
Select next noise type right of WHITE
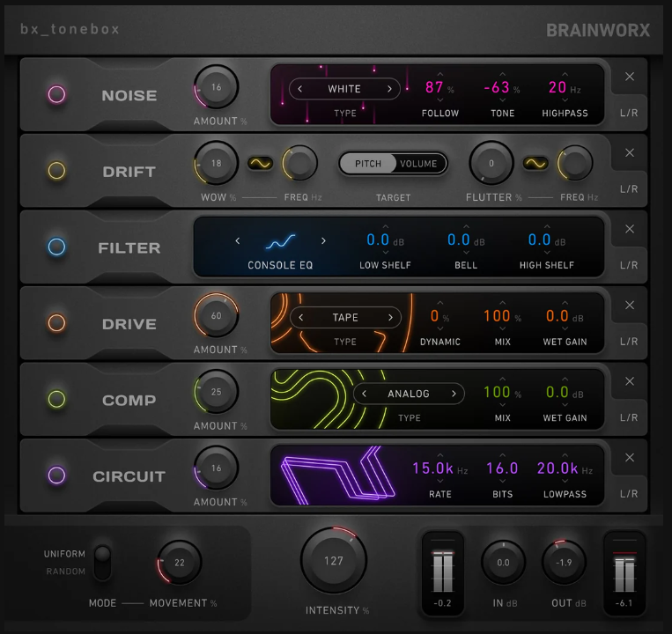pos(389,89)
